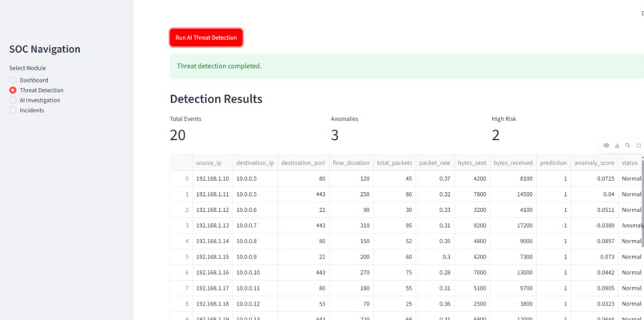Click anomaly score 0.0725 cell
644x320 pixels.
click(x=594, y=178)
